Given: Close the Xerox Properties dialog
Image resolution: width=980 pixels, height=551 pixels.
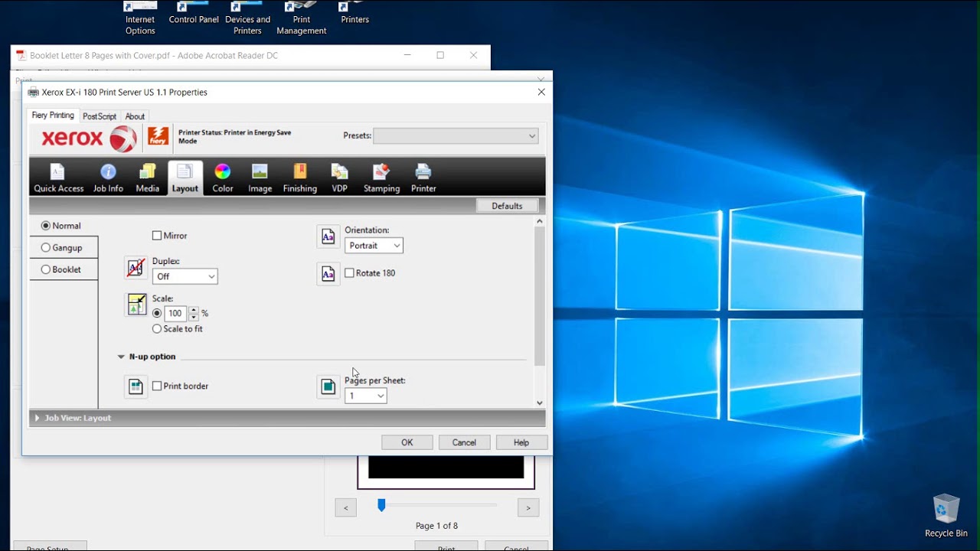Looking at the screenshot, I should point(541,92).
